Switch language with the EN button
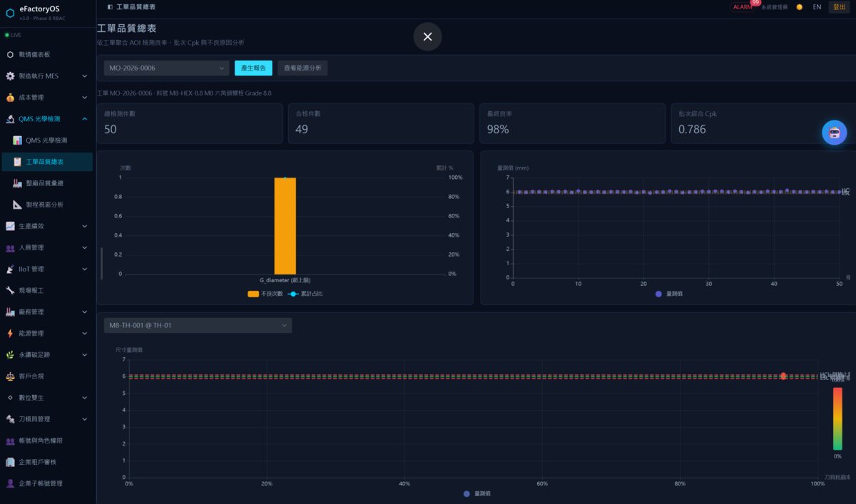Viewport: 856px width, 504px height. pyautogui.click(x=817, y=7)
